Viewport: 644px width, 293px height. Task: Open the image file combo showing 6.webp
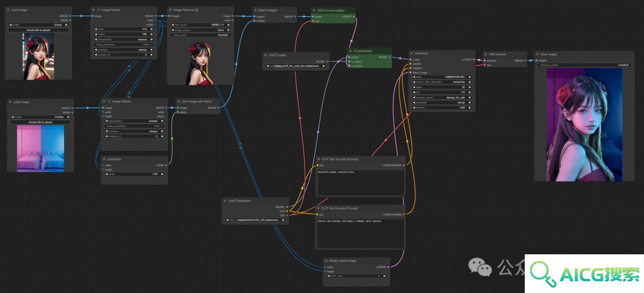41,117
